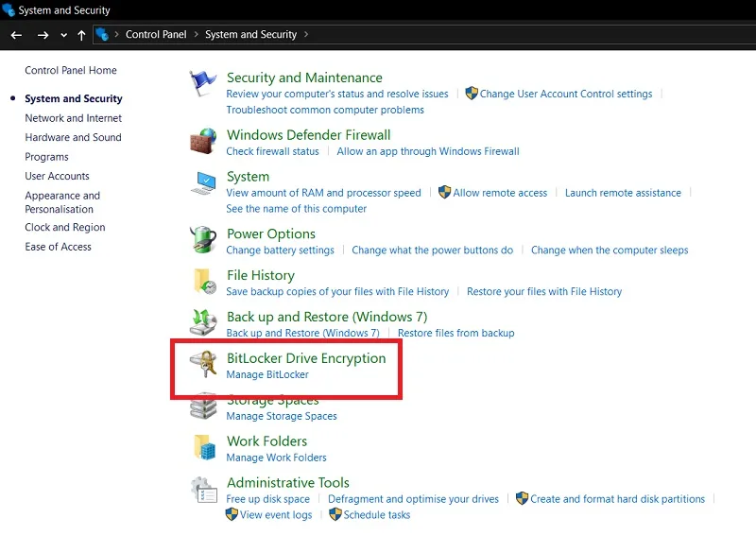Click Check firewall status link

click(x=272, y=151)
